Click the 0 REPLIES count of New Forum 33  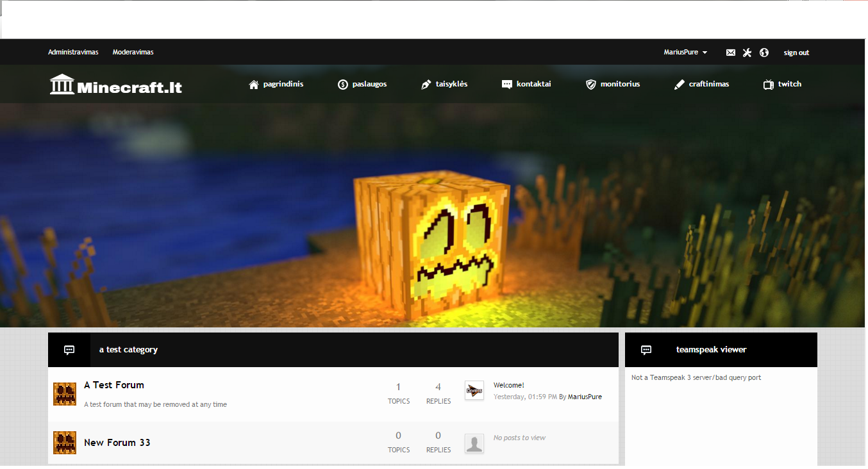click(438, 442)
